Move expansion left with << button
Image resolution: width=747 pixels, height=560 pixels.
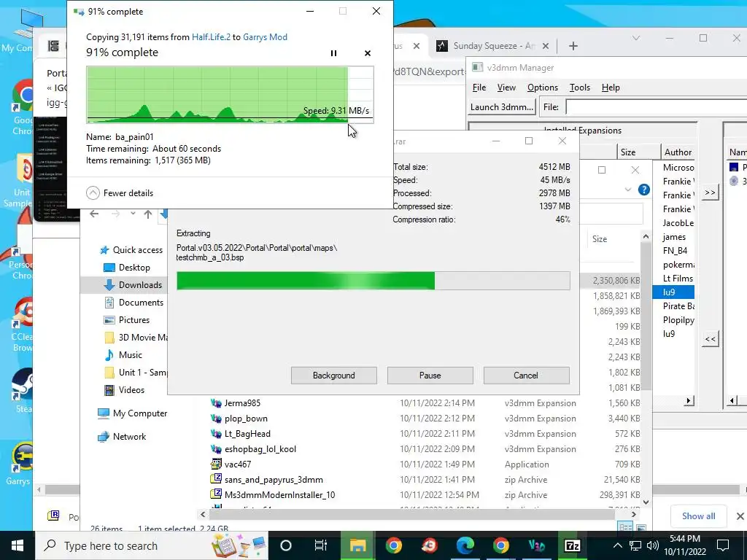pyautogui.click(x=710, y=339)
